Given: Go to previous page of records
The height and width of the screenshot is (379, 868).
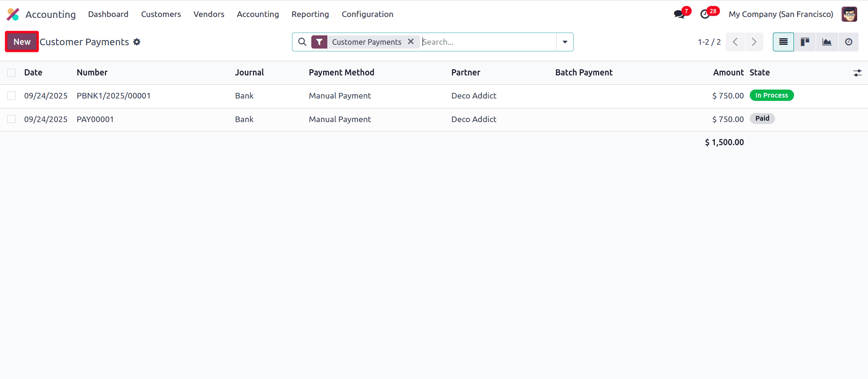Looking at the screenshot, I should tap(735, 42).
